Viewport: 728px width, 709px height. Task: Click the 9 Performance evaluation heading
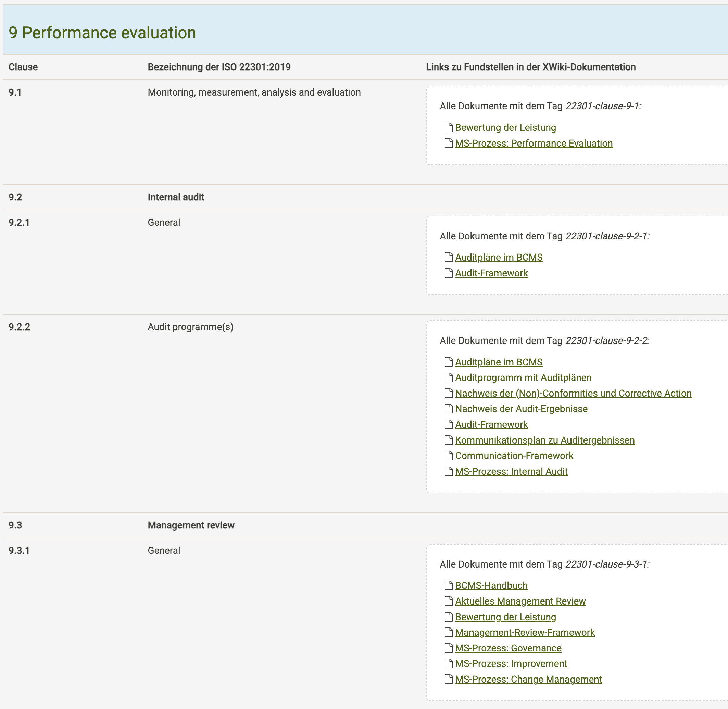pyautogui.click(x=102, y=33)
